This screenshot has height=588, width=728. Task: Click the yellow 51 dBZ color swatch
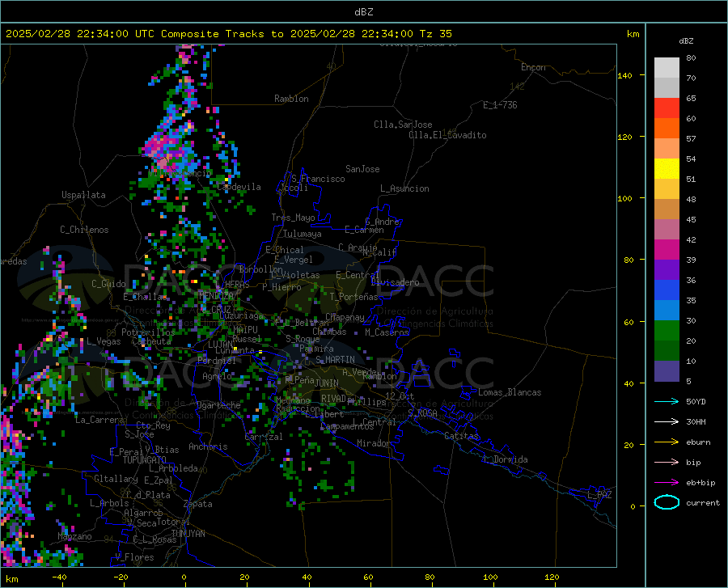coord(667,169)
